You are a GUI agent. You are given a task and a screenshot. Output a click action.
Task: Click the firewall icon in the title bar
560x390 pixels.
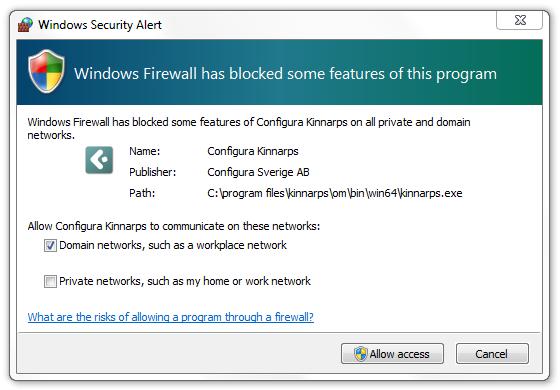[25, 25]
